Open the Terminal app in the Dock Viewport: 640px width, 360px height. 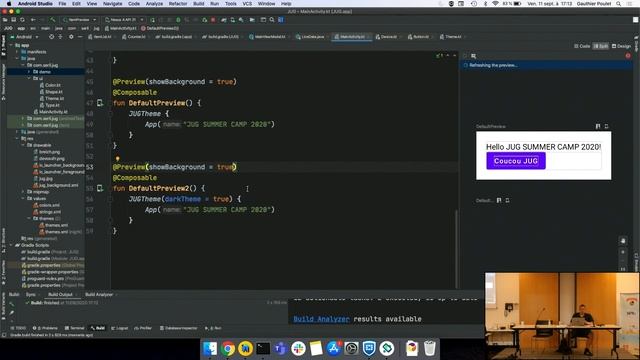263,349
